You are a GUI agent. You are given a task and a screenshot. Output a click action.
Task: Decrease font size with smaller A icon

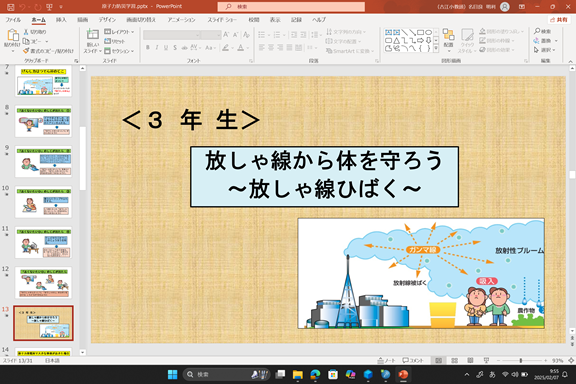[235, 35]
